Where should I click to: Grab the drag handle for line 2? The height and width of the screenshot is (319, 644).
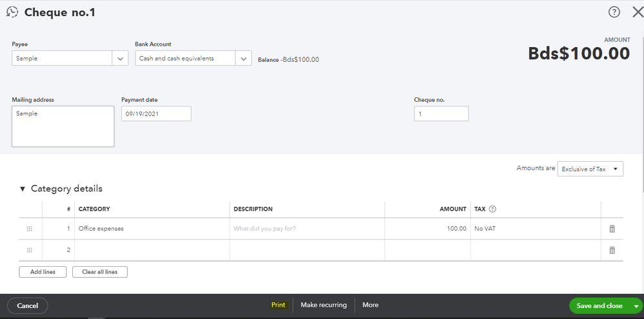[x=29, y=250]
